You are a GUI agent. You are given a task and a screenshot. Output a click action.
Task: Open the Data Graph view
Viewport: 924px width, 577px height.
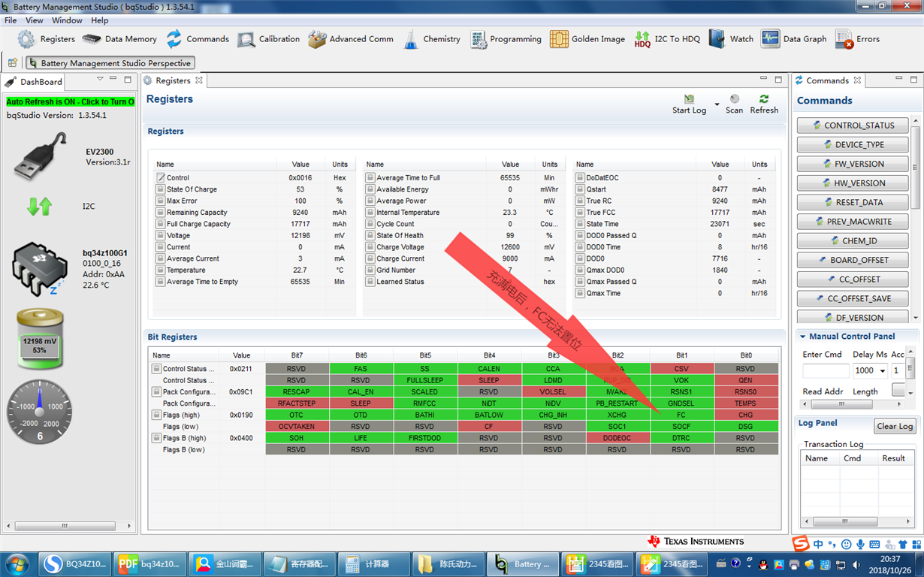click(x=770, y=39)
